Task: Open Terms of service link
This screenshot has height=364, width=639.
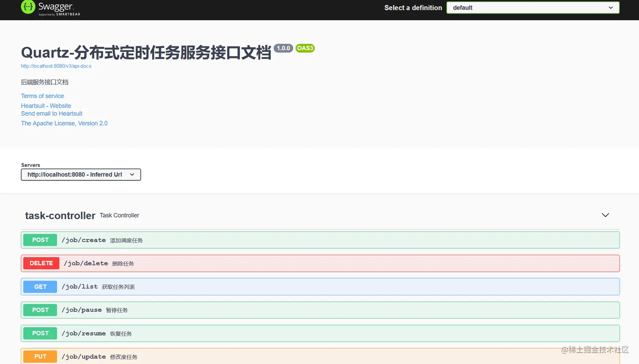Action: [x=43, y=96]
